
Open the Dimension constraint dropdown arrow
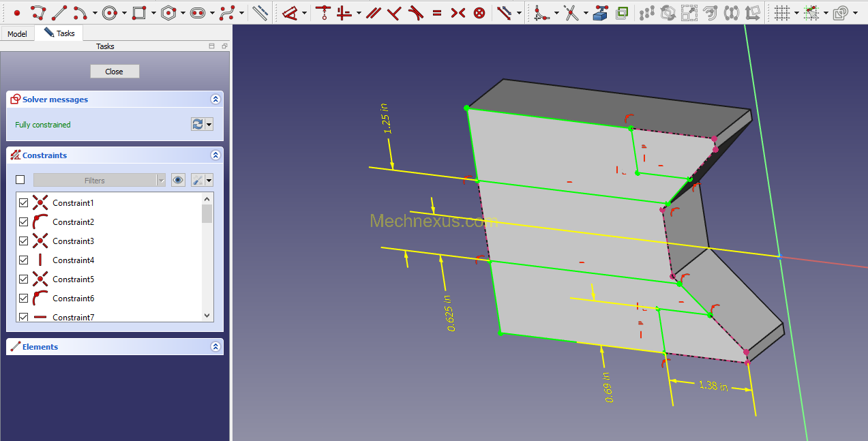point(305,13)
